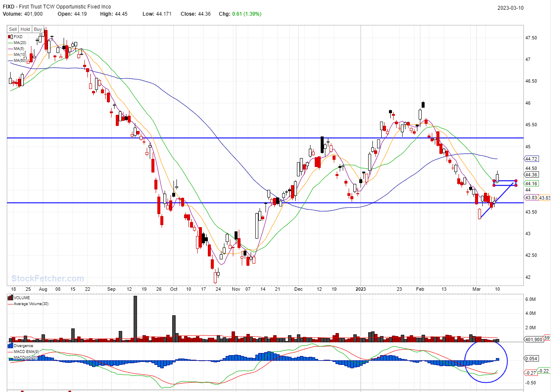
Task: Click the Sep date axis label
Action: (x=111, y=289)
